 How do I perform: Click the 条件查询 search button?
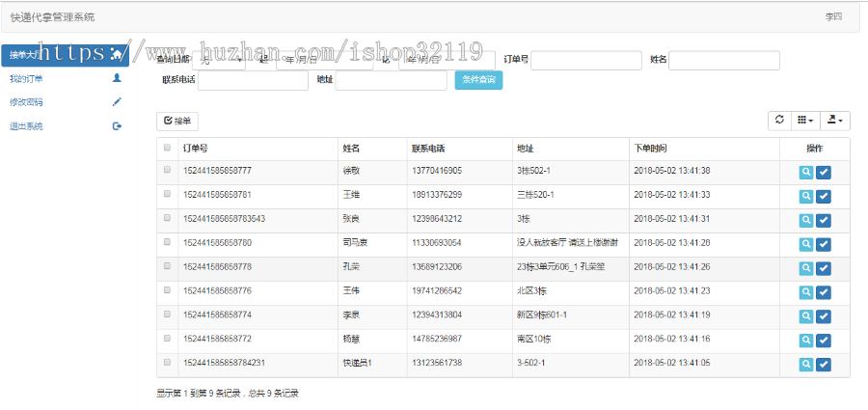[x=478, y=80]
